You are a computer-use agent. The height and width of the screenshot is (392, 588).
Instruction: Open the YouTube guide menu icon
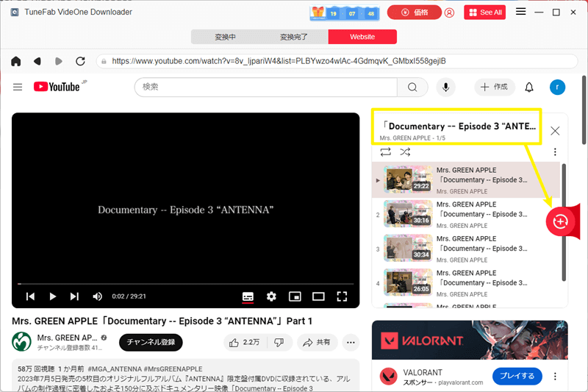[18, 87]
